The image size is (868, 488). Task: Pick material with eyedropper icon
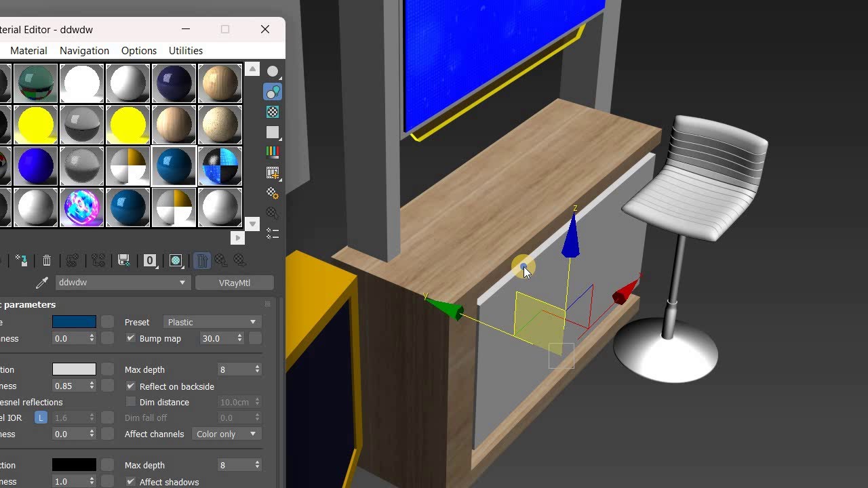[42, 283]
